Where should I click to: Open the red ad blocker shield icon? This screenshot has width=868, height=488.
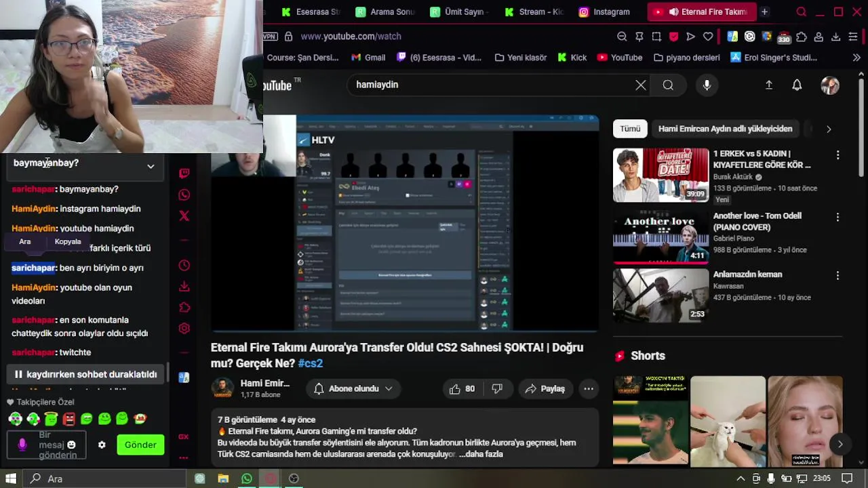tap(673, 37)
